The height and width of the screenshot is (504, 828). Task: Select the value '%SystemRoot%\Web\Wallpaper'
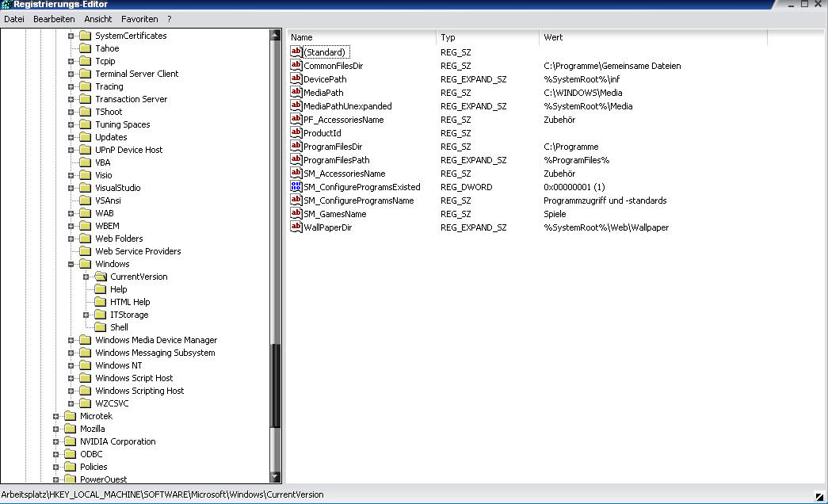[606, 227]
